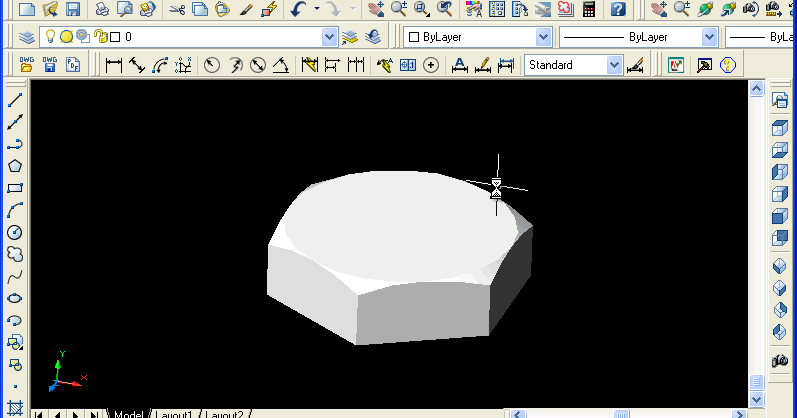The width and height of the screenshot is (797, 418).
Task: Open Tool Palettes window
Action: pos(519,9)
